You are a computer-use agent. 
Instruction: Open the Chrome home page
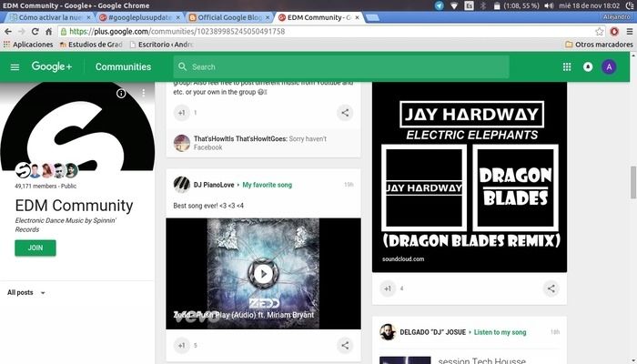tap(49, 31)
